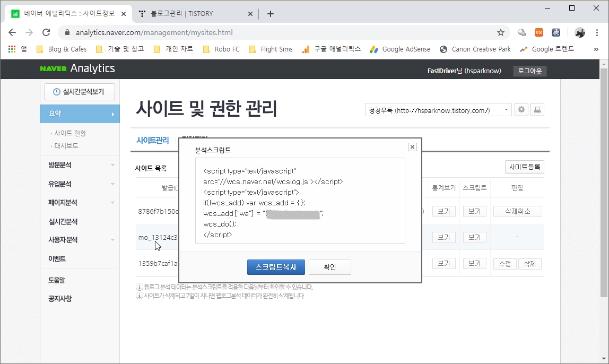The width and height of the screenshot is (609, 364).
Task: Reload the page with the refresh icon
Action: [46, 32]
